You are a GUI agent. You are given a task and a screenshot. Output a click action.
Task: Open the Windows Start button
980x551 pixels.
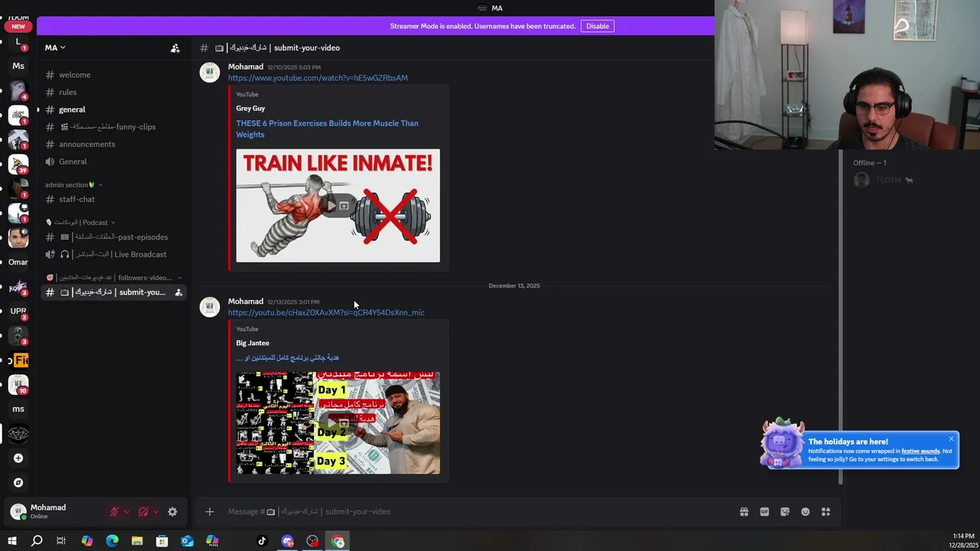click(x=11, y=541)
